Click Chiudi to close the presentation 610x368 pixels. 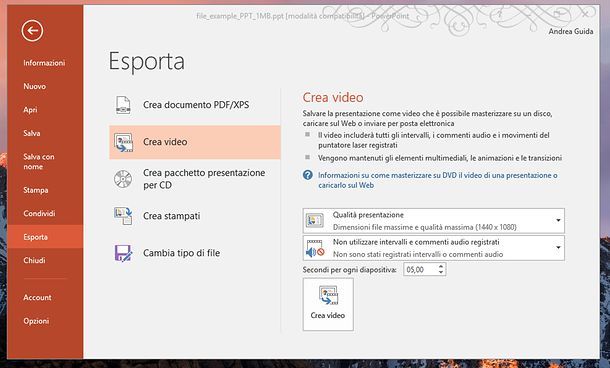tap(34, 260)
